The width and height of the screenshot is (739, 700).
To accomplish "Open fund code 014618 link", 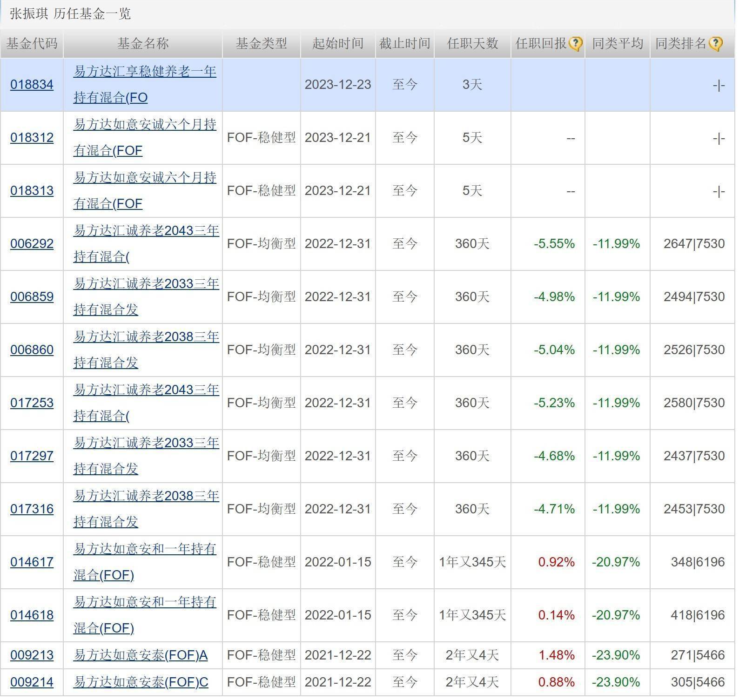I will point(32,615).
